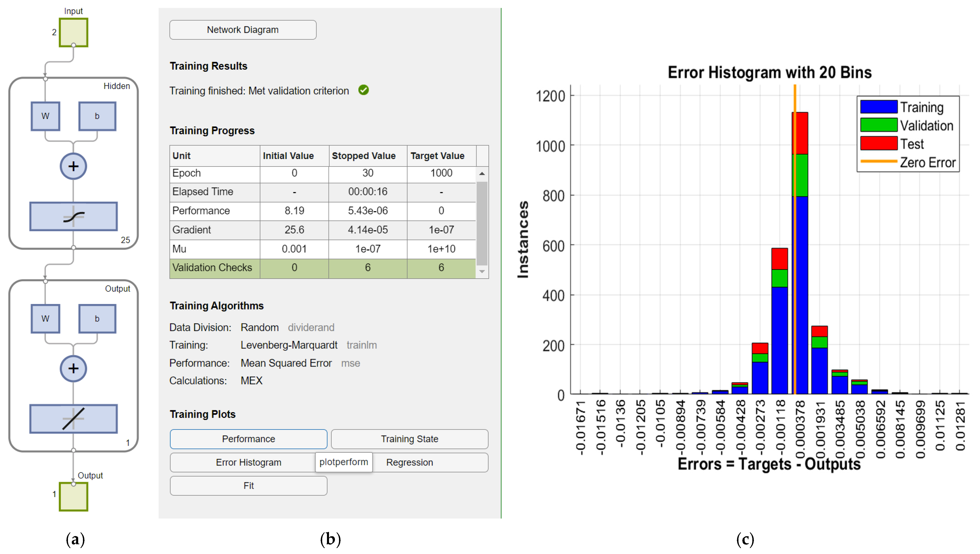Click the hidden layer bias b block
The image size is (980, 554).
pos(97,116)
